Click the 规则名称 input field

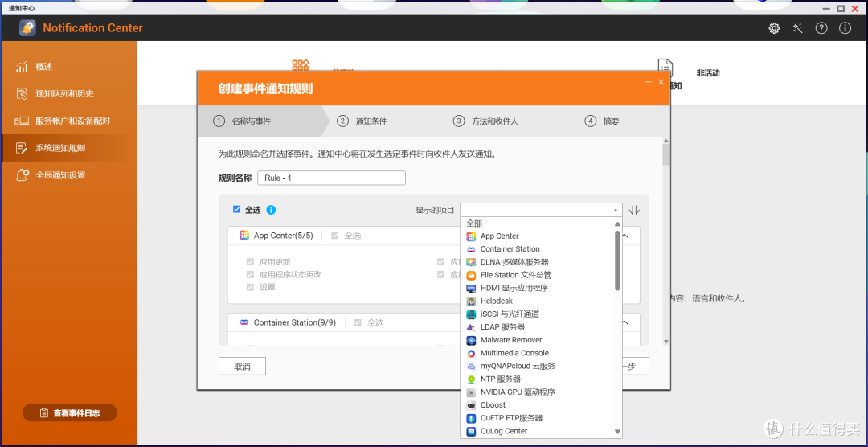(331, 178)
